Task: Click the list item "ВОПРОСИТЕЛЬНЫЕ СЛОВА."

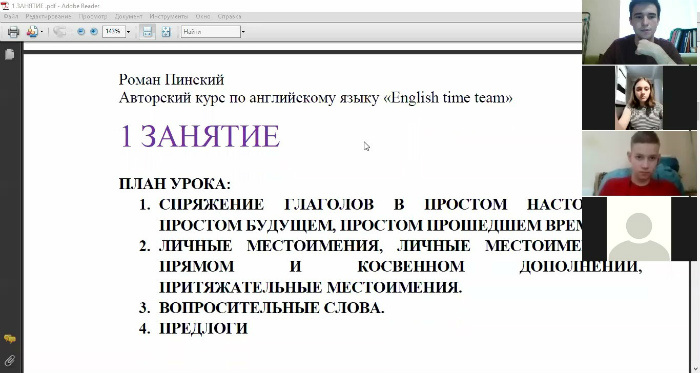Action: point(271,308)
